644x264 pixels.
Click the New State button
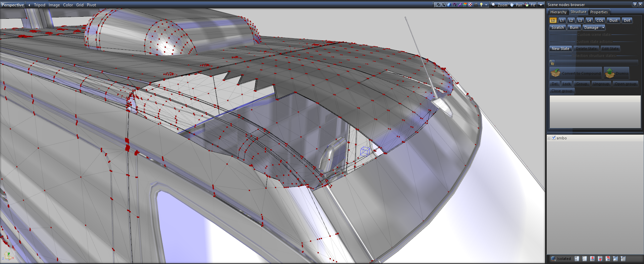560,49
